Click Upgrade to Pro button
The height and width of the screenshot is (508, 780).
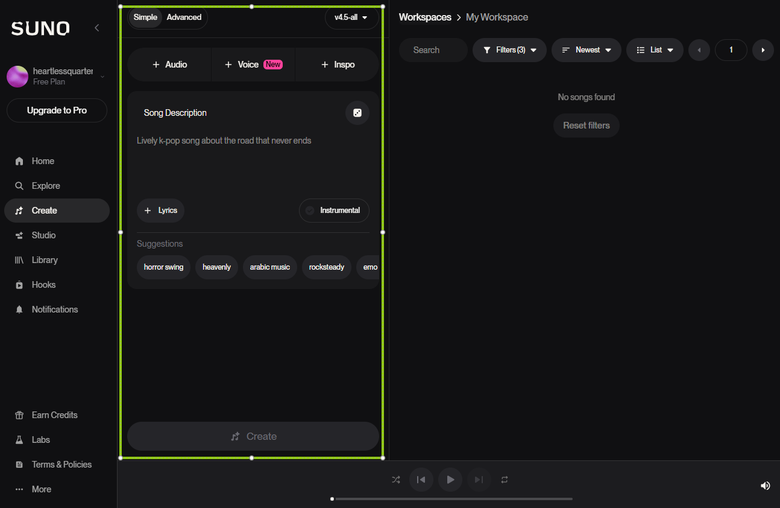pos(57,110)
